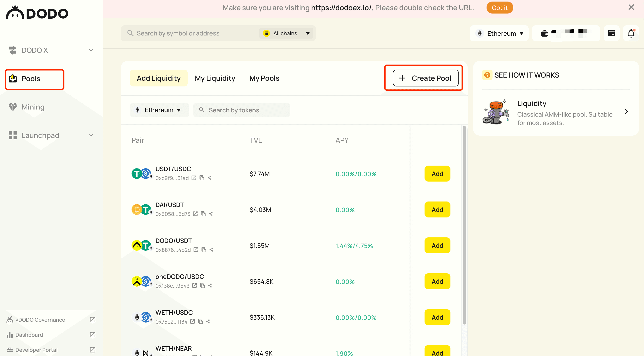644x356 pixels.
Task: Open the pool list Ethereum filter
Action: click(159, 110)
